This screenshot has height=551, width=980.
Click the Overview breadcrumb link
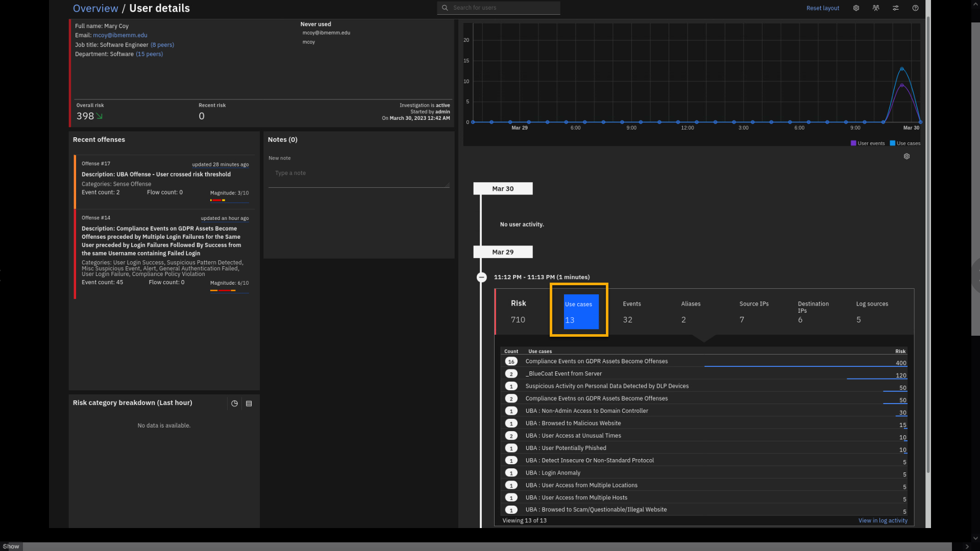point(95,8)
